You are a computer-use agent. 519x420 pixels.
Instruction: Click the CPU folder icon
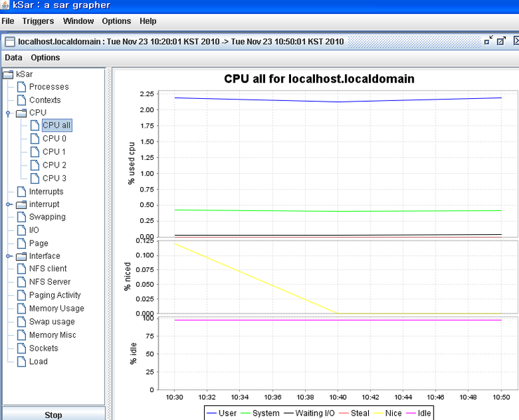pos(22,113)
